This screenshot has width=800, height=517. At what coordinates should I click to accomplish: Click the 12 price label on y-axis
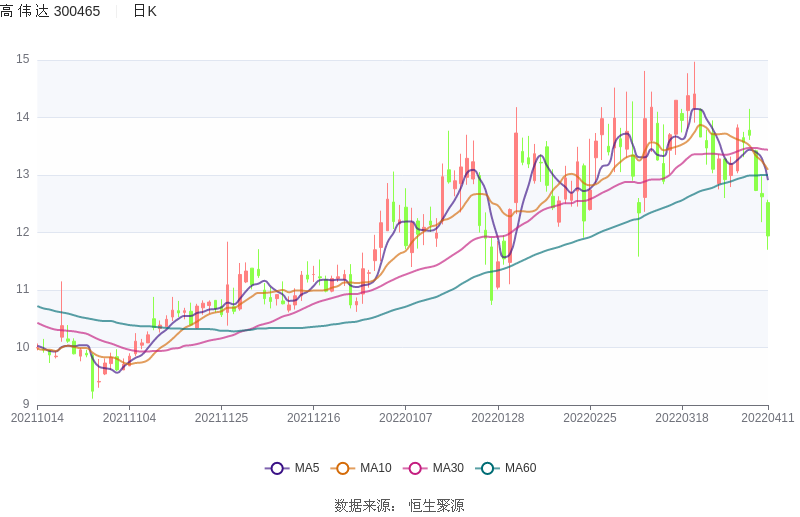coord(23,232)
